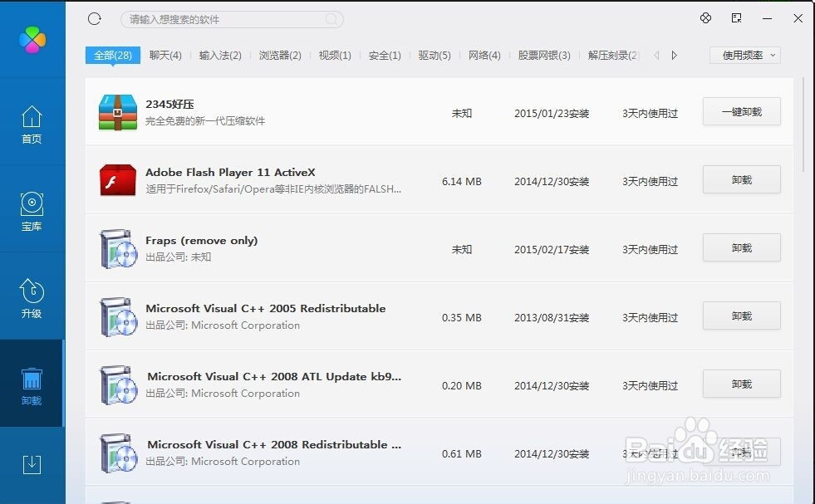Screen dimensions: 815x504
Task: Switch to the 视频(1) category
Action: pyautogui.click(x=335, y=55)
